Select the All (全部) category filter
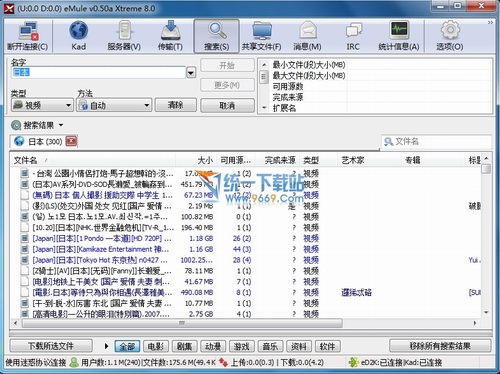 point(127,346)
